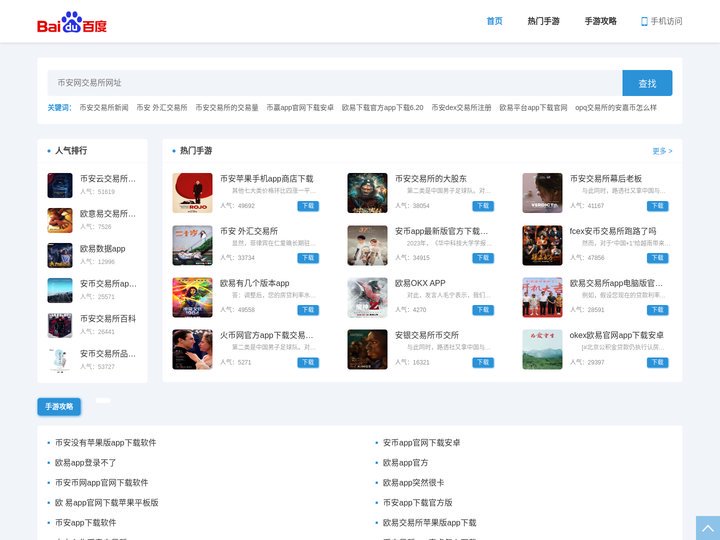Screen dimensions: 720x540
Task: Download 币安交易所的大股东 via 下载 button
Action: tap(483, 206)
